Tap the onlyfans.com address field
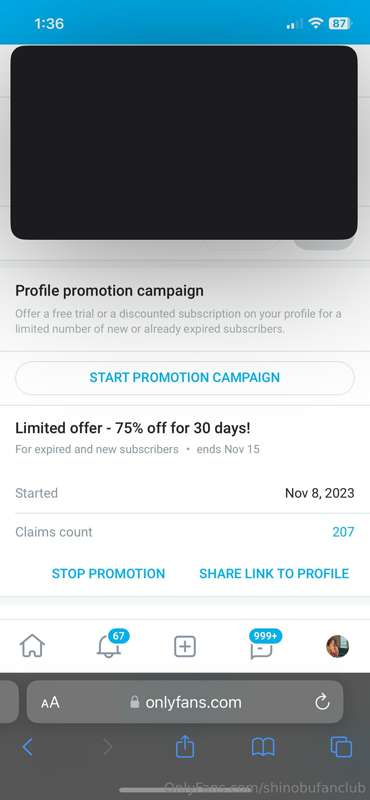The height and width of the screenshot is (800, 370). coord(185,702)
